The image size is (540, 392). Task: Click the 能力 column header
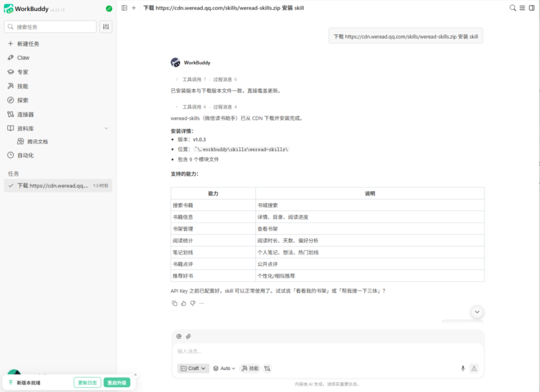(x=213, y=193)
